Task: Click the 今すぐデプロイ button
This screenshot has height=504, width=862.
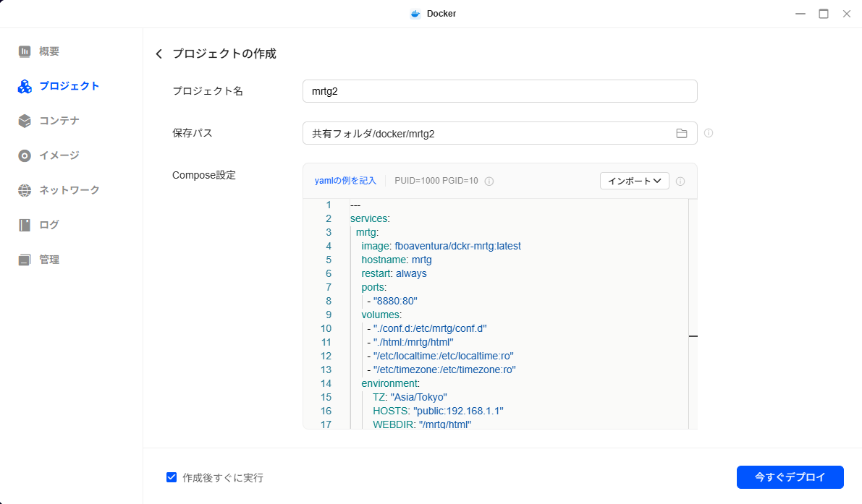Action: tap(790, 477)
